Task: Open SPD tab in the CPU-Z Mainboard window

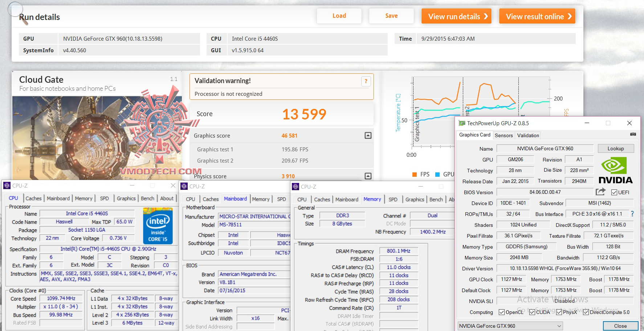Action: 281,199
